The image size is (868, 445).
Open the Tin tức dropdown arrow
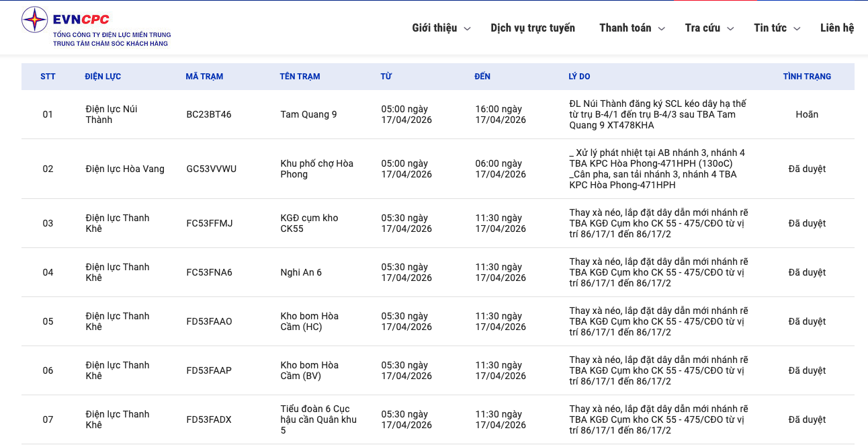point(797,29)
